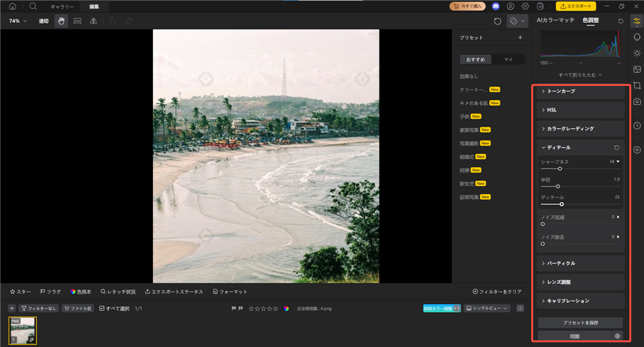The width and height of the screenshot is (644, 347).
Task: Open the search magnifier icon
Action: coord(33,6)
